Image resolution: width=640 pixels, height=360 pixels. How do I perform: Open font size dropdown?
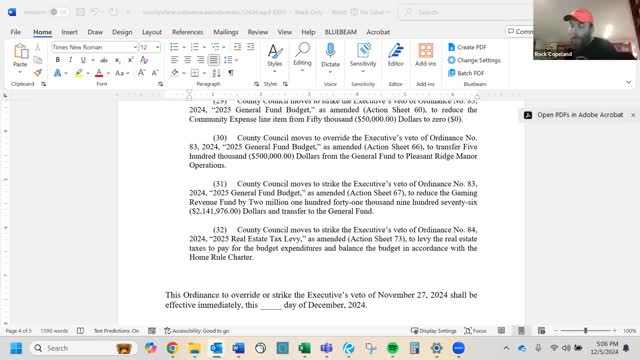[157, 47]
